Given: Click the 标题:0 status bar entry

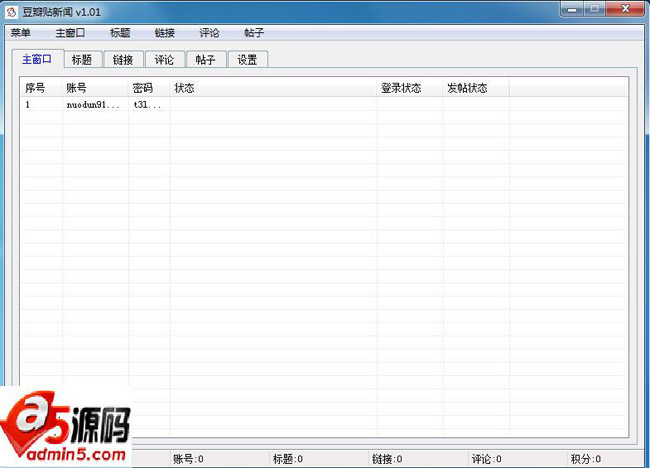Looking at the screenshot, I should (x=288, y=459).
